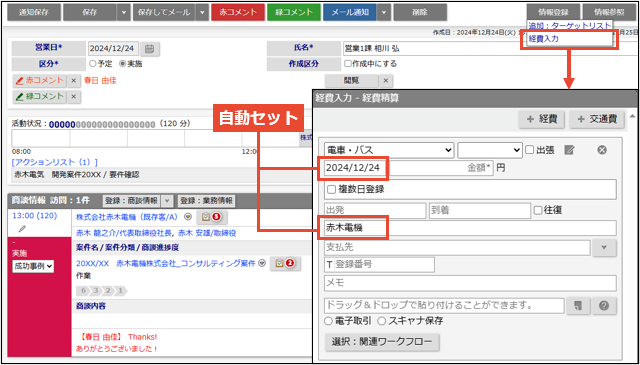640x365 pixels.
Task: Open the 登録：商談情報 dropdown arrow
Action: pos(167,200)
